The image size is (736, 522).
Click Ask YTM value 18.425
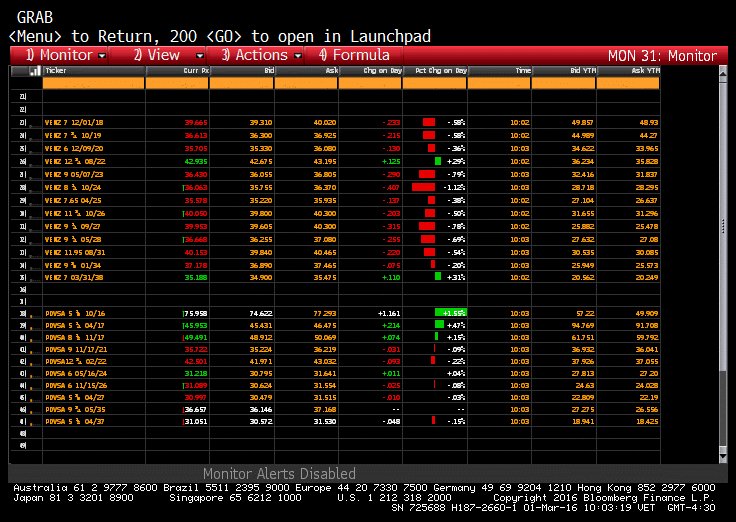pyautogui.click(x=647, y=422)
